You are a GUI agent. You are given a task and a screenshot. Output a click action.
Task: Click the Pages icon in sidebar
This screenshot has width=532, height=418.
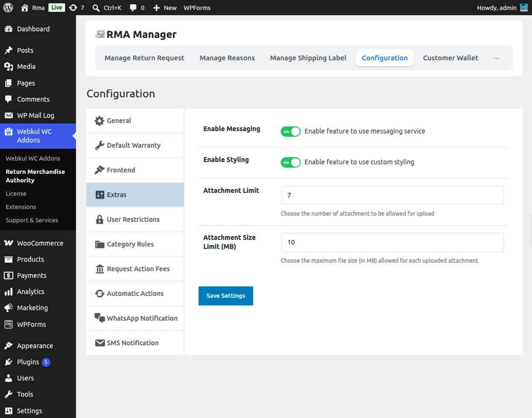9,83
